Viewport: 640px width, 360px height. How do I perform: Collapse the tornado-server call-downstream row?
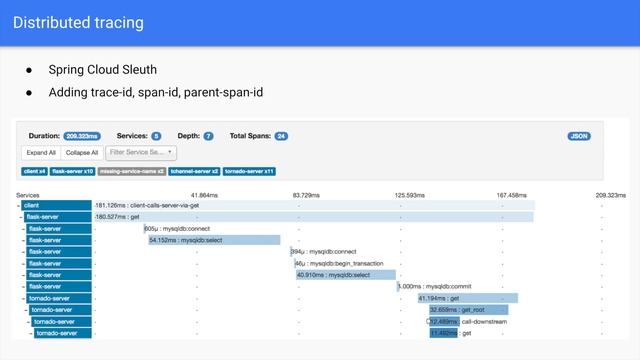click(28, 322)
